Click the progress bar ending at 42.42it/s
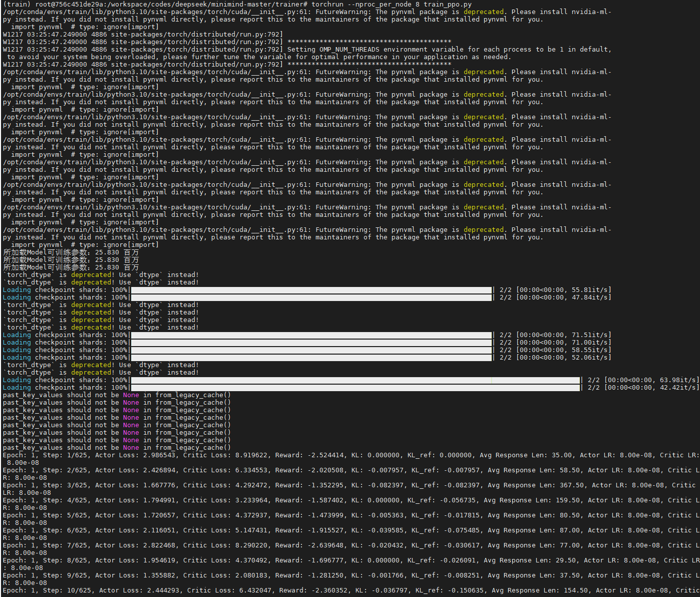 tap(355, 388)
